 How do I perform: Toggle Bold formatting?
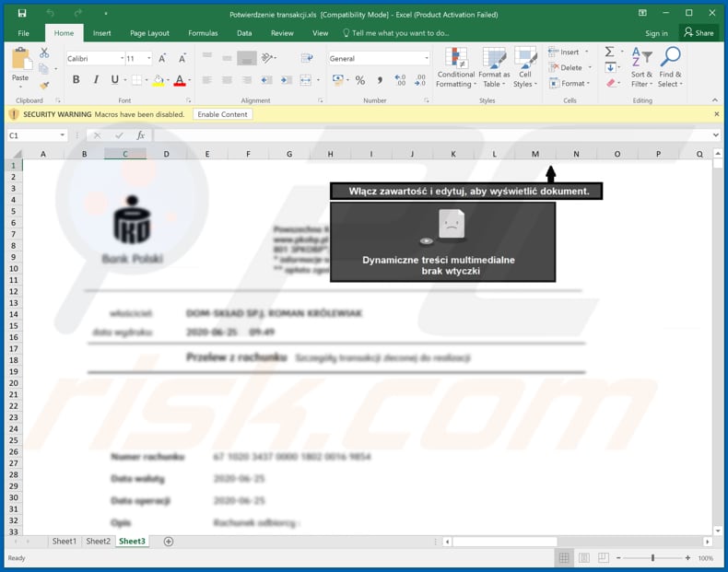pyautogui.click(x=76, y=80)
